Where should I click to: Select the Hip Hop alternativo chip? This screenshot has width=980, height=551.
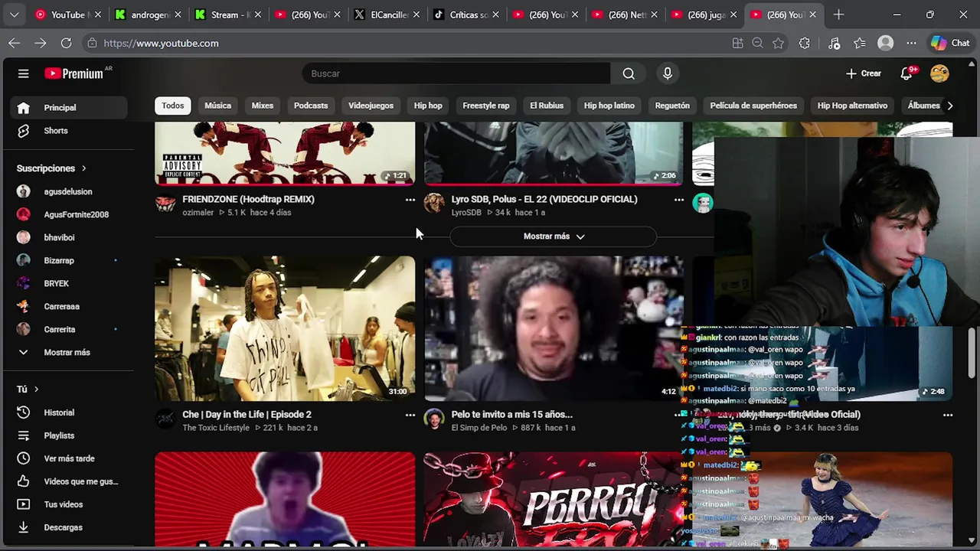click(x=852, y=106)
